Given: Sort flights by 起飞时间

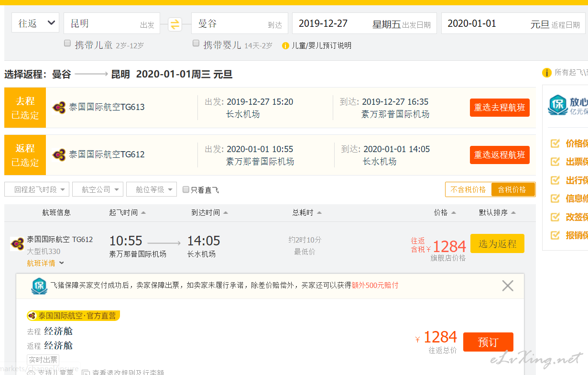Looking at the screenshot, I should [x=127, y=213].
